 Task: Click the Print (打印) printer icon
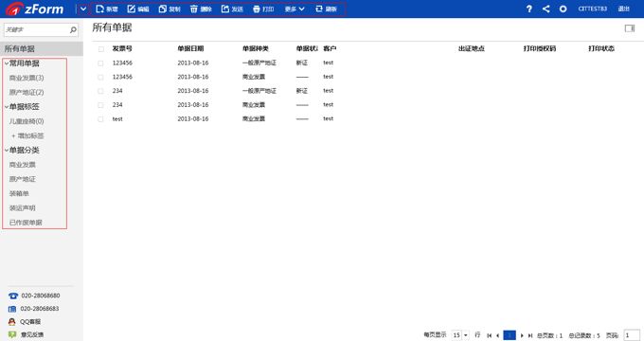click(x=257, y=9)
